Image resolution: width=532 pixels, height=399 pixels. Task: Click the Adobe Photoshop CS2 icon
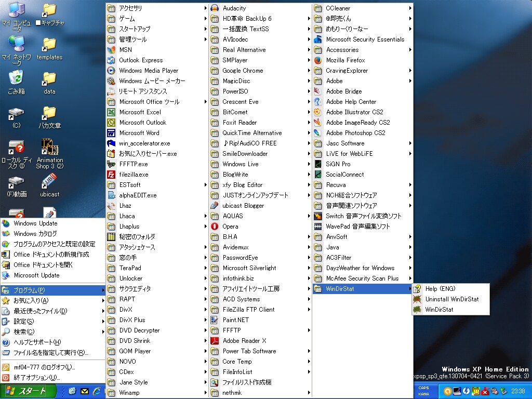317,132
